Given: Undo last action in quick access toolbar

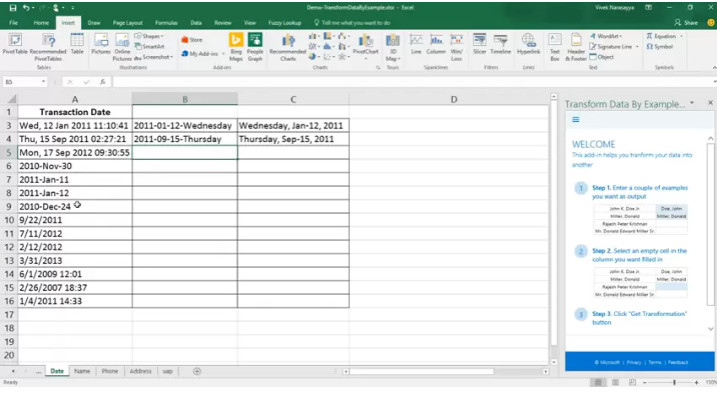Looking at the screenshot, I should pyautogui.click(x=26, y=8).
